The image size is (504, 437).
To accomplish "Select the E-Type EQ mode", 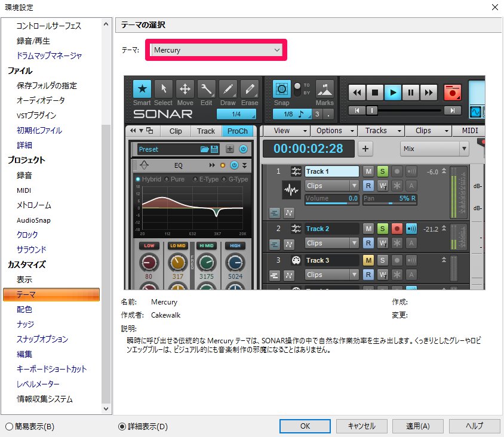I will [x=205, y=179].
